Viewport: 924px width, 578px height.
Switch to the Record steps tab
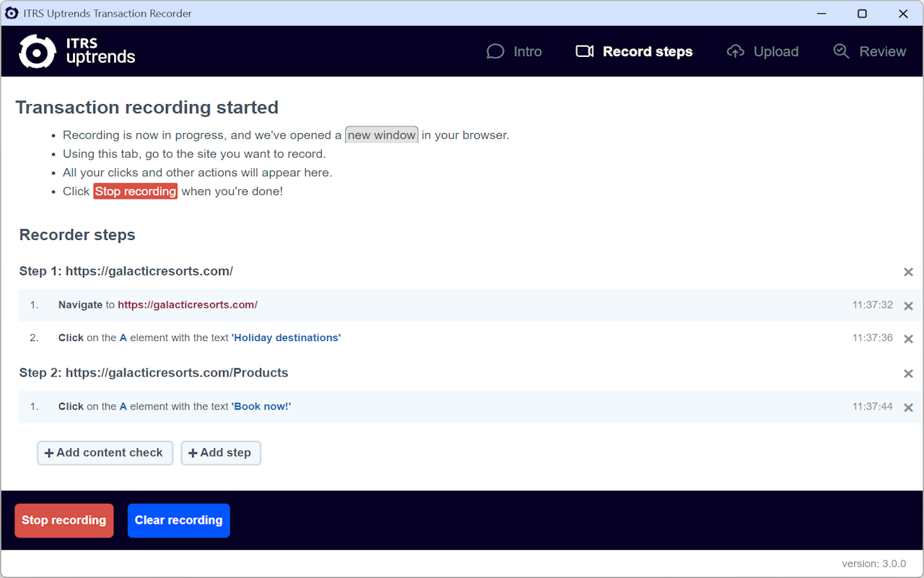pyautogui.click(x=648, y=51)
